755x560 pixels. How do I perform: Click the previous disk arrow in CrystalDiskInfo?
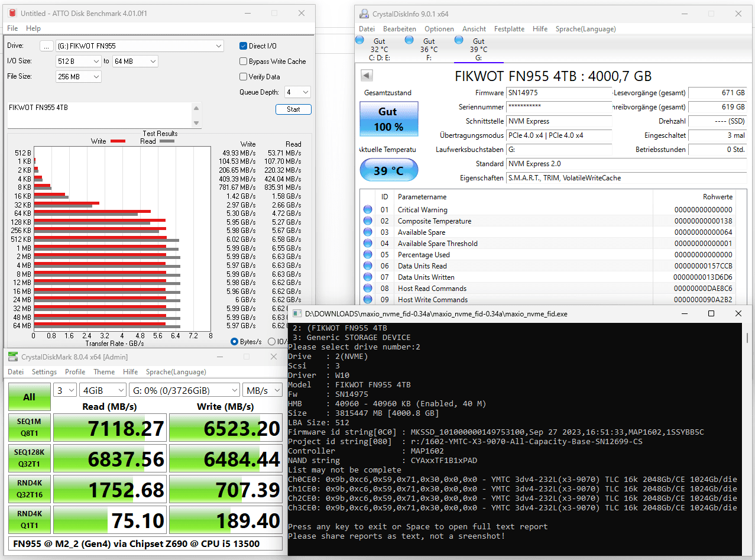(x=366, y=76)
